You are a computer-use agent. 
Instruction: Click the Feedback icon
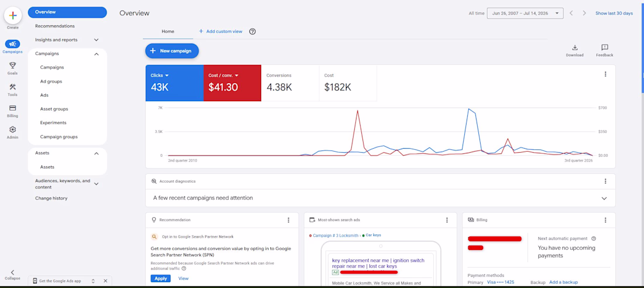605,47
